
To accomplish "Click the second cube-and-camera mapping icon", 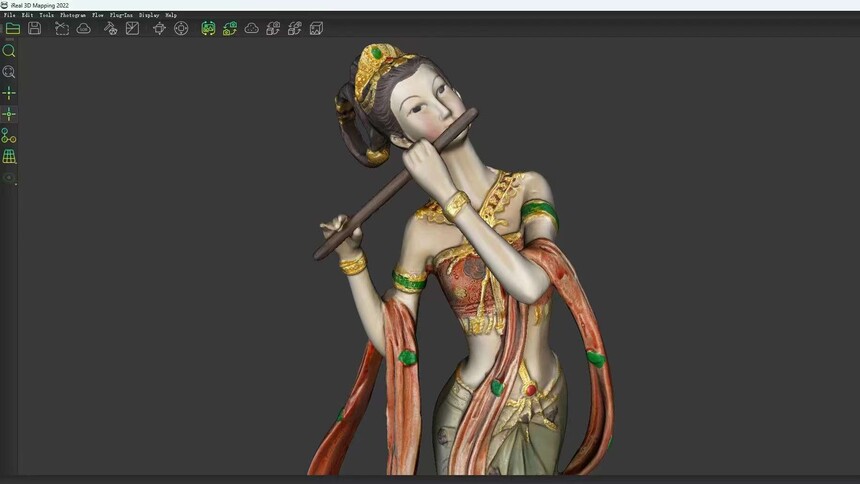I will (295, 28).
